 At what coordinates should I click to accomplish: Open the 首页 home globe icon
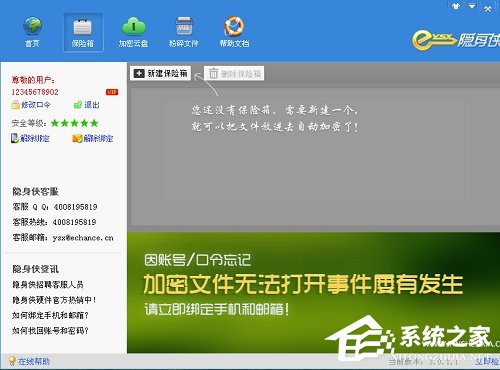(32, 33)
